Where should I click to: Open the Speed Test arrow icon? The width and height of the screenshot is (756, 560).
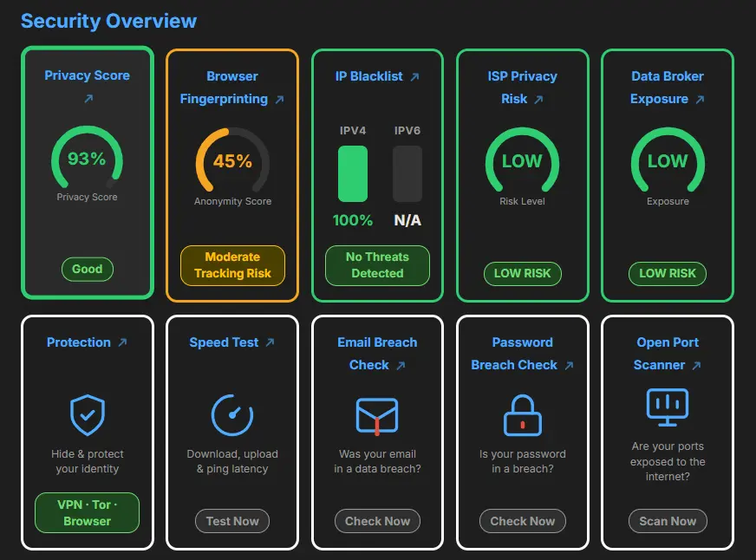click(x=270, y=342)
